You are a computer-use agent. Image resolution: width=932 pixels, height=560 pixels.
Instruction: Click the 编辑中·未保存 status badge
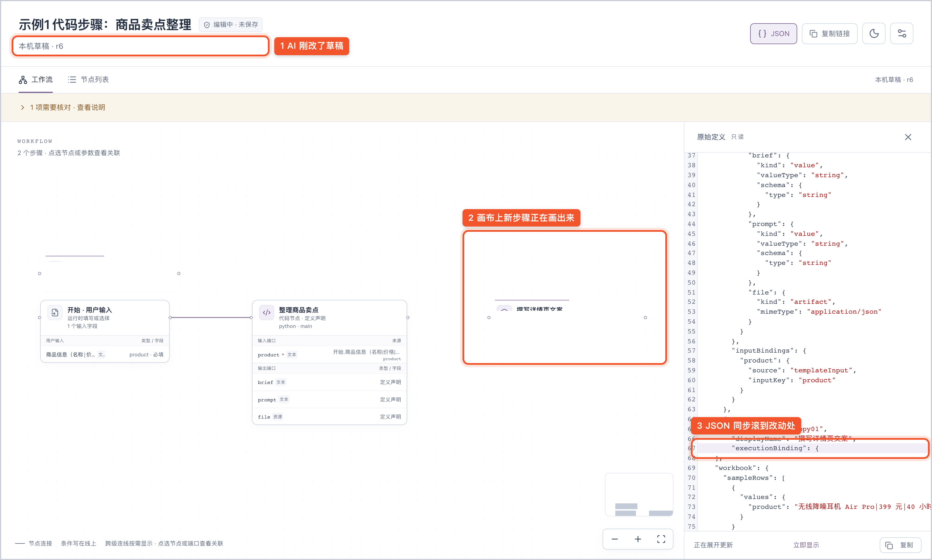click(x=231, y=24)
